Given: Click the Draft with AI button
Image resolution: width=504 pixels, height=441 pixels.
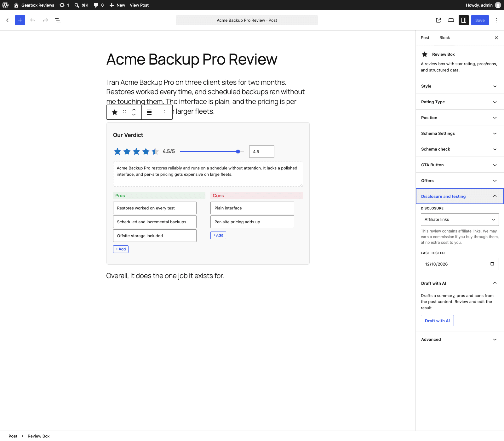Looking at the screenshot, I should tap(437, 321).
